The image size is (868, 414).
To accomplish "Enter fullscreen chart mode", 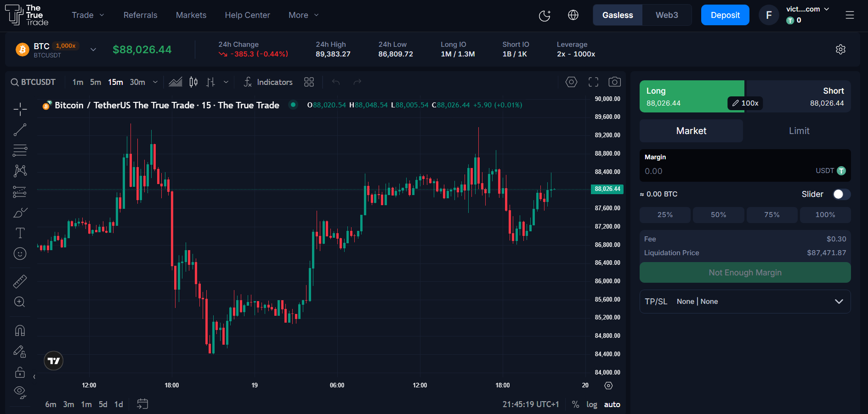I will click(x=593, y=82).
